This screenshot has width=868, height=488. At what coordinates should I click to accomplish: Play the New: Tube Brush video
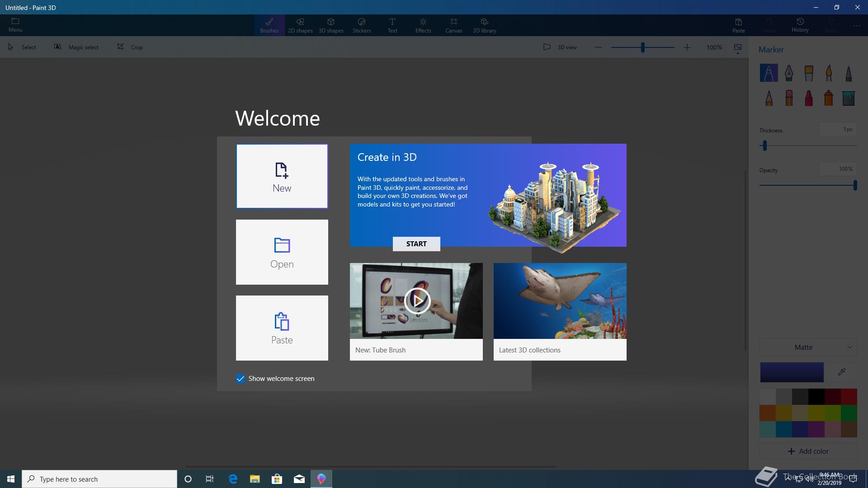coord(416,300)
